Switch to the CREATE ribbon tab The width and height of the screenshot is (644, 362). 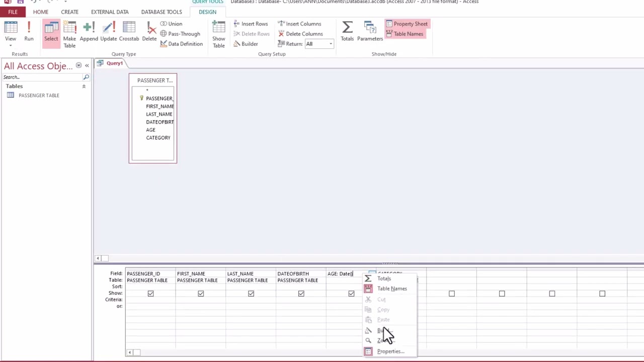69,12
